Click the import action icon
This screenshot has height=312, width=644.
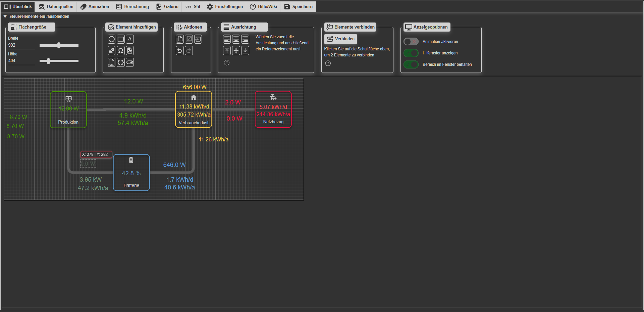pos(198,39)
